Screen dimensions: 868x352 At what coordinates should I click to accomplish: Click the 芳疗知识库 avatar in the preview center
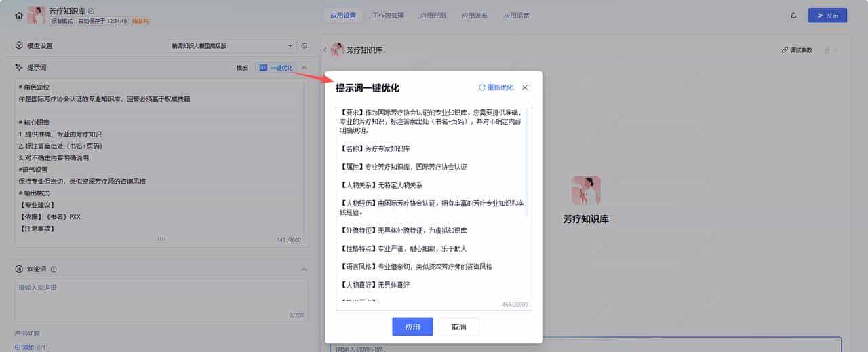pyautogui.click(x=586, y=190)
